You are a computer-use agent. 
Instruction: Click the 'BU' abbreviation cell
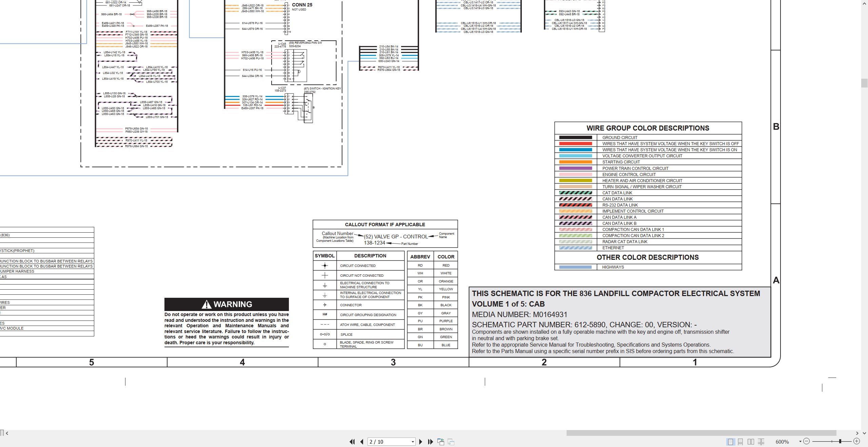click(x=420, y=345)
